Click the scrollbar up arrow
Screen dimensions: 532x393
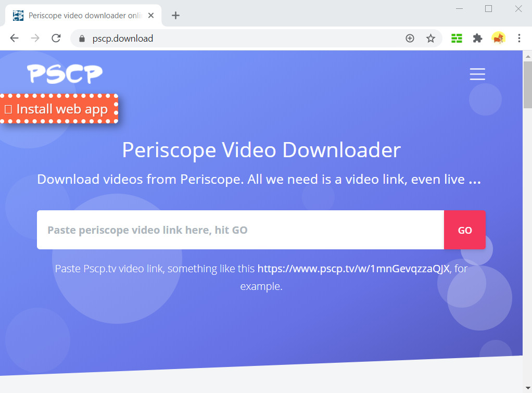coord(528,56)
